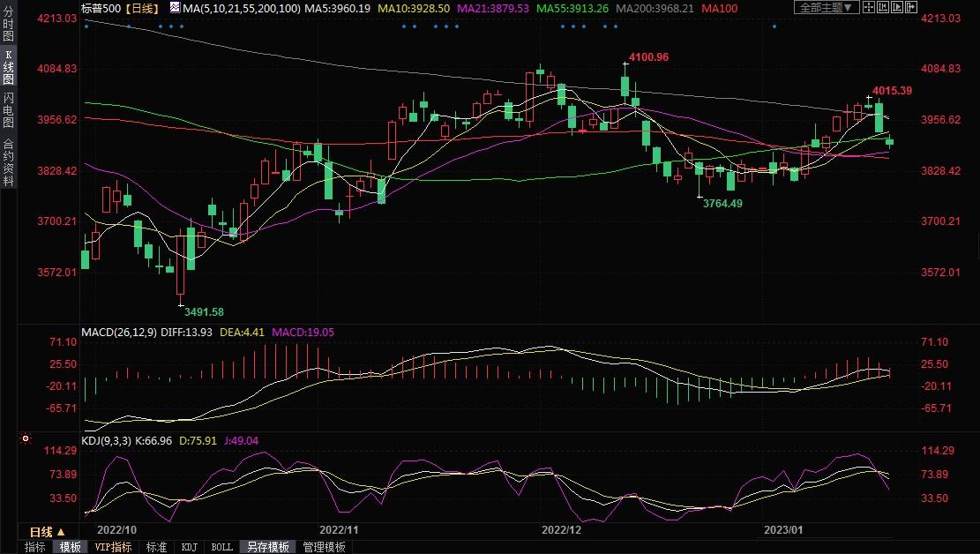Open 合约资料 in the left sidebar
The height and width of the screenshot is (554, 980).
pos(8,161)
